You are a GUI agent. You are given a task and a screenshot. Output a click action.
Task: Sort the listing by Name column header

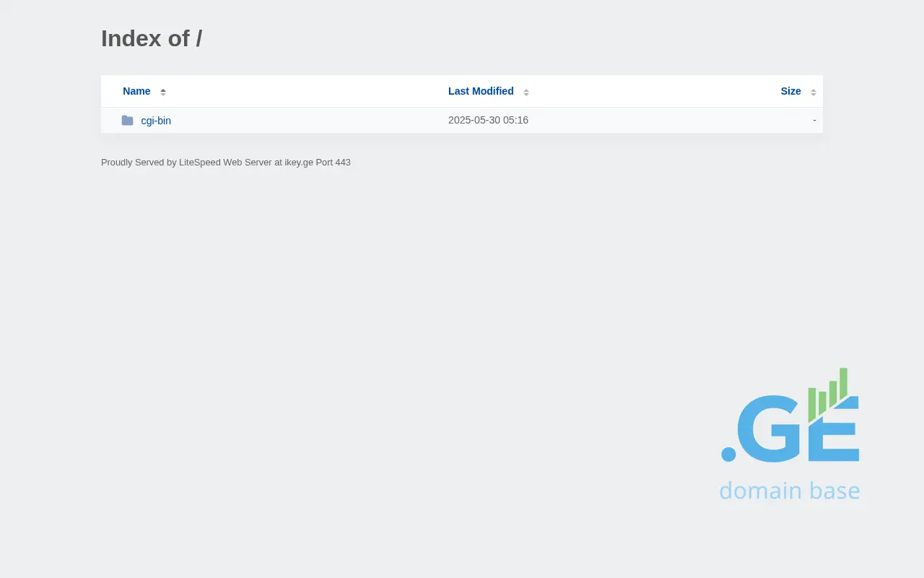point(136,91)
